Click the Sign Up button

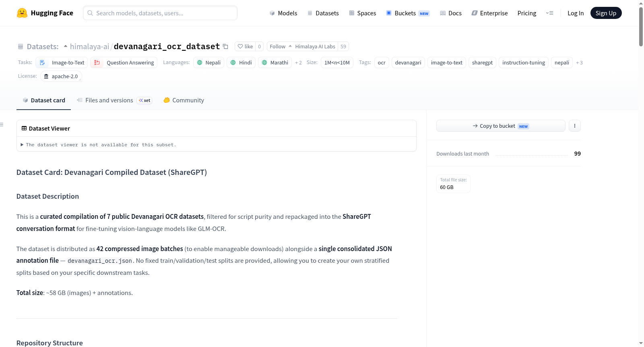pyautogui.click(x=606, y=13)
